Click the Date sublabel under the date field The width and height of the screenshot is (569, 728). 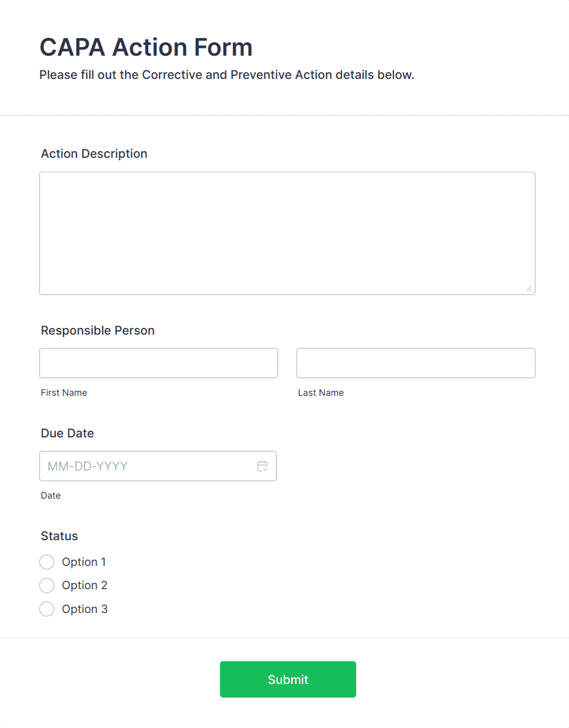pyautogui.click(x=51, y=496)
